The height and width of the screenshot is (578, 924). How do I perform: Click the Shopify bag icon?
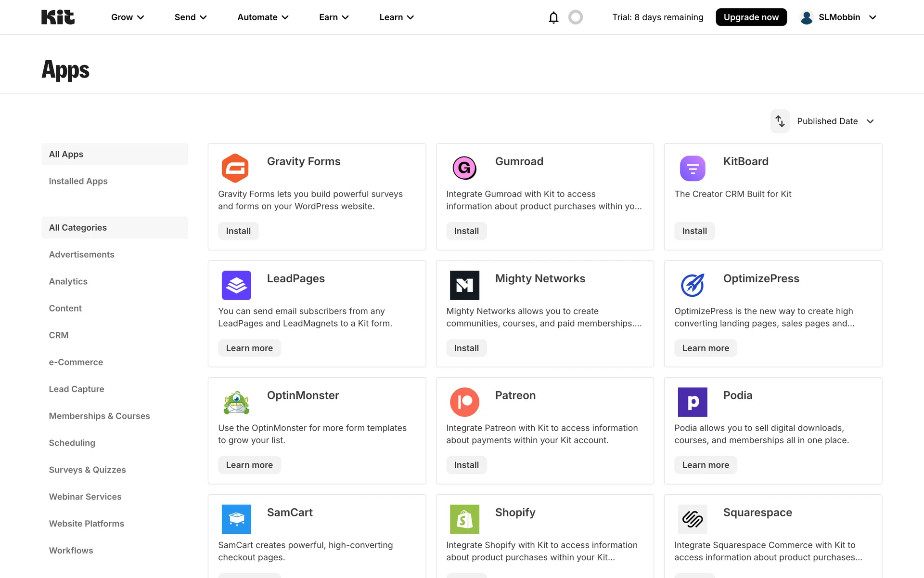pos(464,519)
